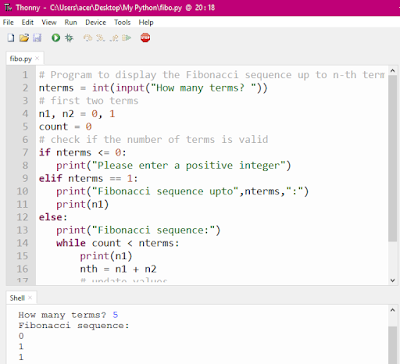400x364 pixels.
Task: Click the 'else:' line
Action: (x=53, y=217)
